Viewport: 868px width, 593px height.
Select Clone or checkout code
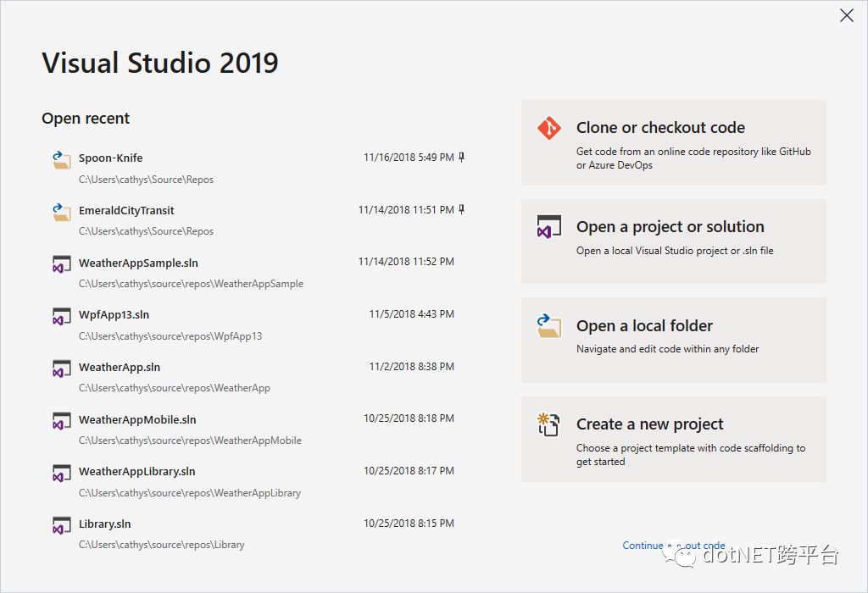point(674,142)
